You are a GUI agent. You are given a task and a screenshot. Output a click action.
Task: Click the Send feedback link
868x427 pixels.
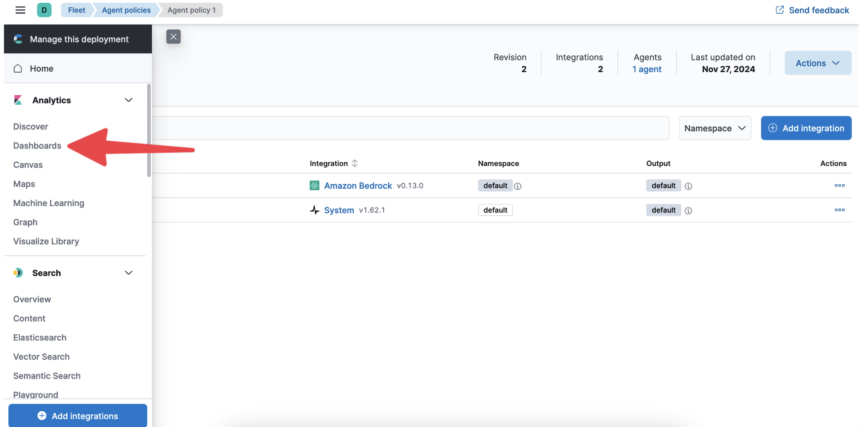tap(812, 10)
